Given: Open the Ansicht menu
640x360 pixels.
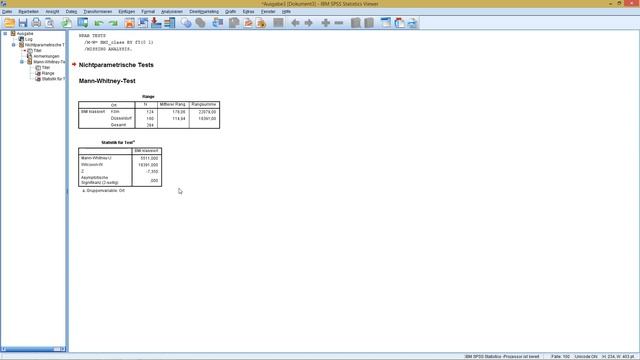Looking at the screenshot, I should point(52,11).
